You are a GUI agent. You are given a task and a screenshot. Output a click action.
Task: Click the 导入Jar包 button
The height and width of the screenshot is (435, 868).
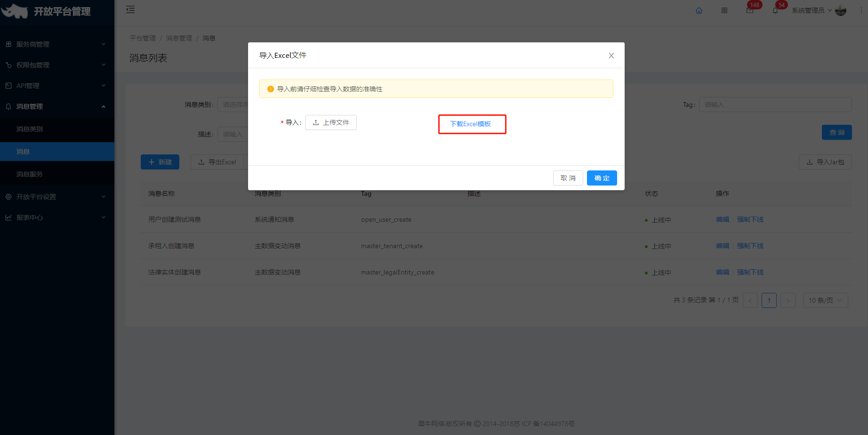point(825,162)
